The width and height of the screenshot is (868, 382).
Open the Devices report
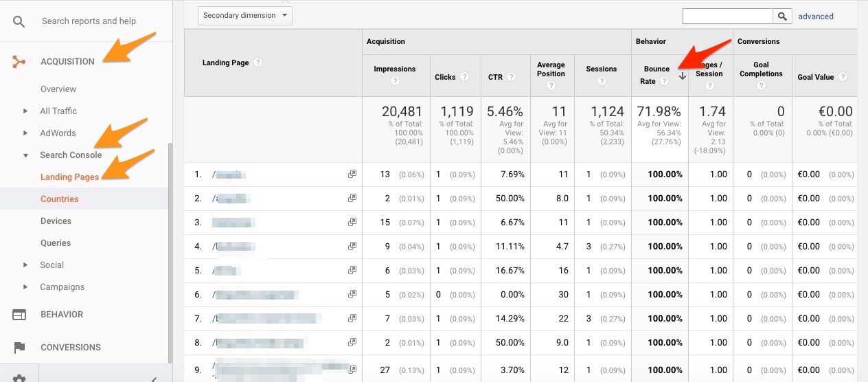tap(56, 221)
